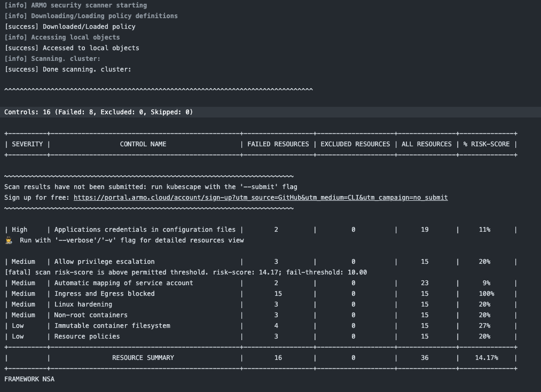The width and height of the screenshot is (541, 392).
Task: Click the 'FRAMEWORK NSA' line
Action: pyautogui.click(x=29, y=379)
